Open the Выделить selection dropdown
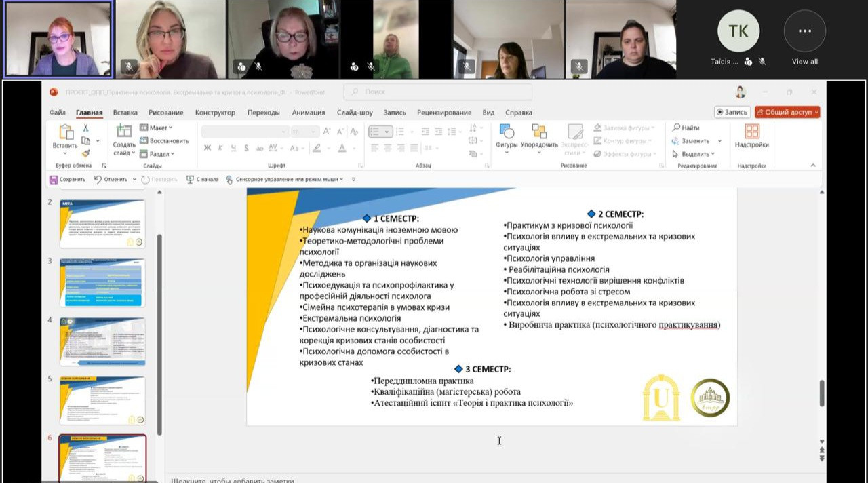868x483 pixels. 693,154
